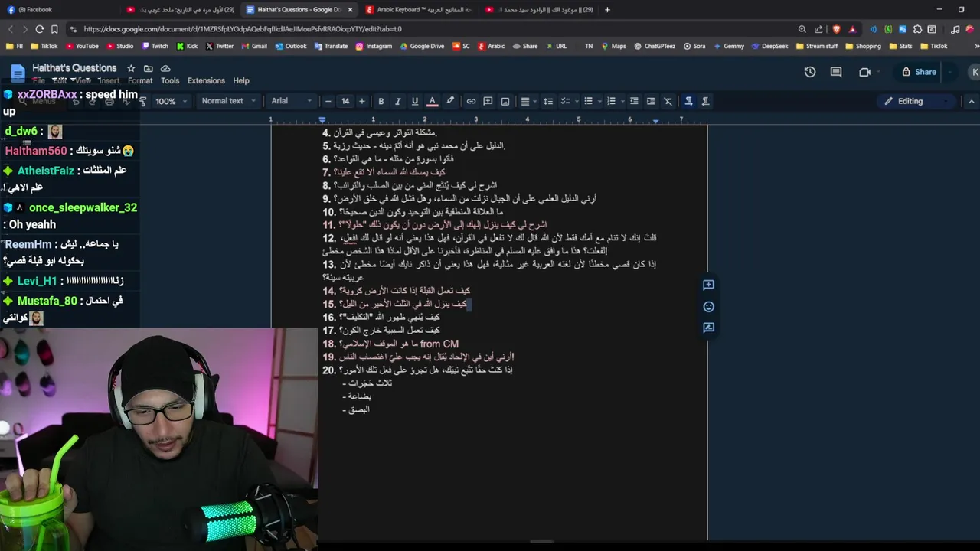The width and height of the screenshot is (980, 551).
Task: Open the text color picker
Action: pos(432,101)
